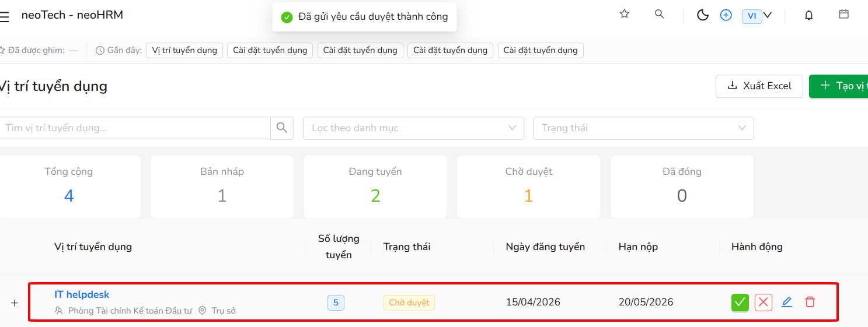Open the Lọc theo danh mục dropdown
This screenshot has height=327, width=868.
(413, 128)
